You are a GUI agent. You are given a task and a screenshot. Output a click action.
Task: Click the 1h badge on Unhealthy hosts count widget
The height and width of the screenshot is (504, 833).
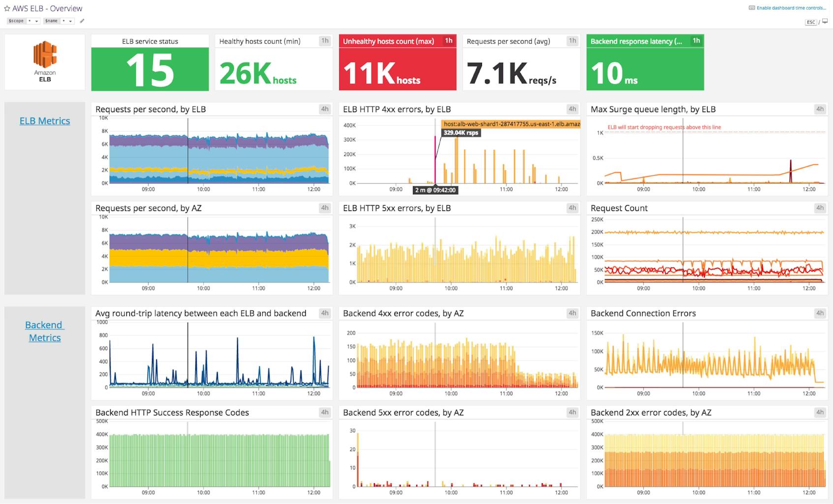448,41
